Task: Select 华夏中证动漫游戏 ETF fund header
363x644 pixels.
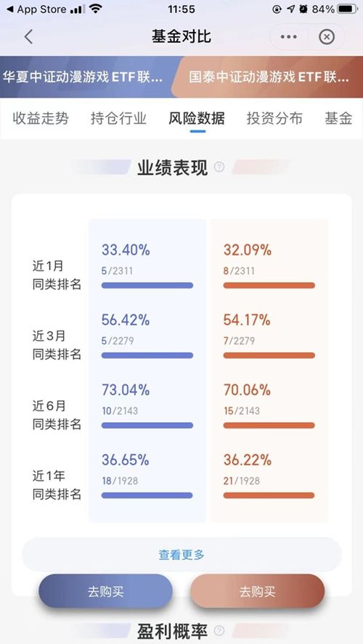Action: [x=86, y=77]
